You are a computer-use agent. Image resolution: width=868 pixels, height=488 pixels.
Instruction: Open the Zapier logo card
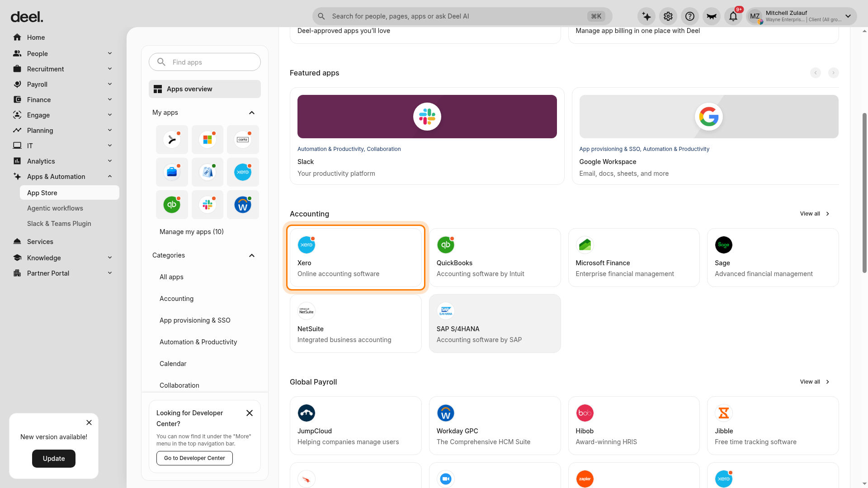click(634, 475)
